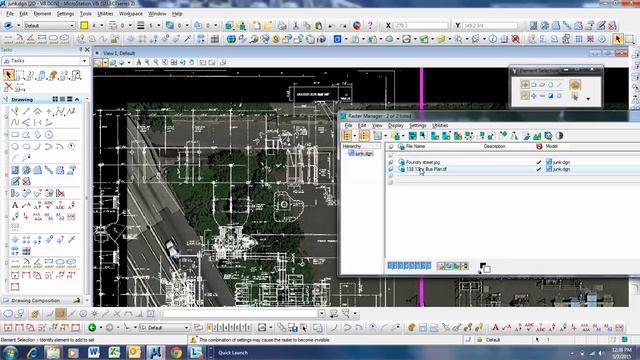Open the File menu in the main menu bar
Image resolution: width=640 pixels, height=360 pixels.
pos(10,13)
